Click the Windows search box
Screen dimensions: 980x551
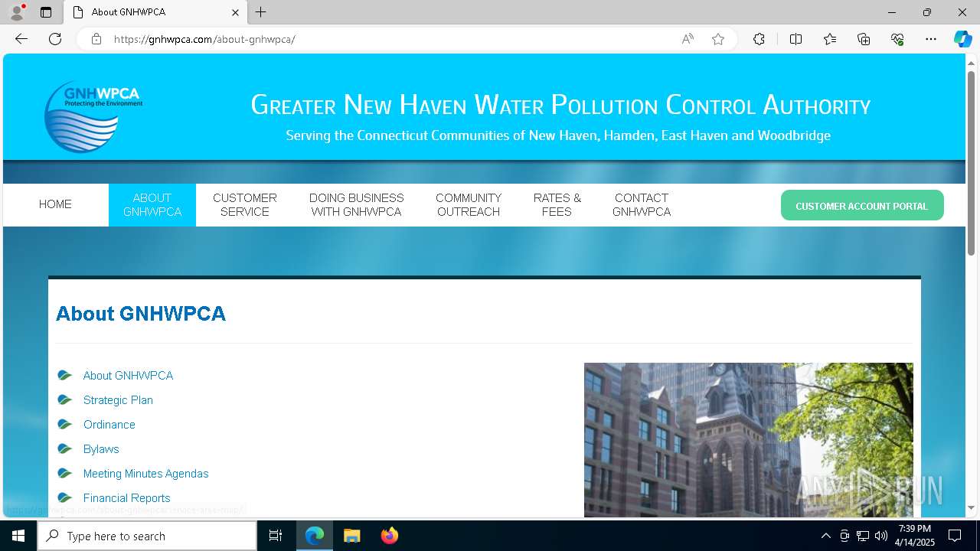pyautogui.click(x=147, y=536)
